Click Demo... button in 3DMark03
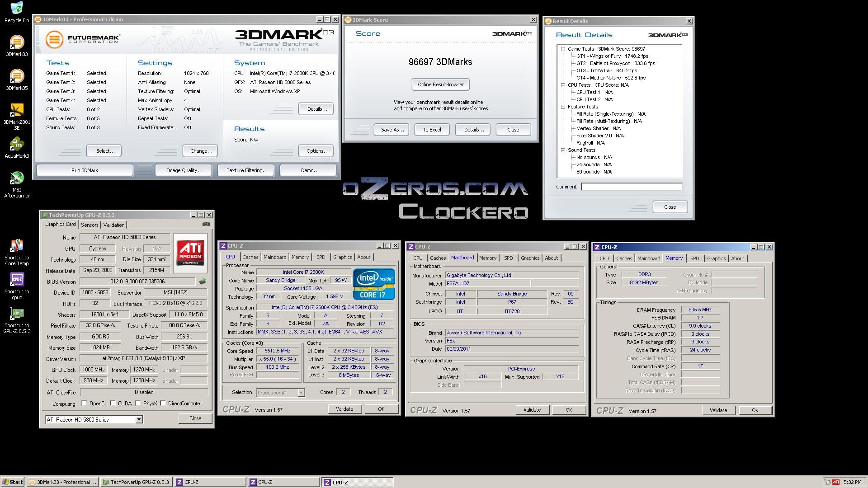Screen dimensions: 868x488 (309, 170)
